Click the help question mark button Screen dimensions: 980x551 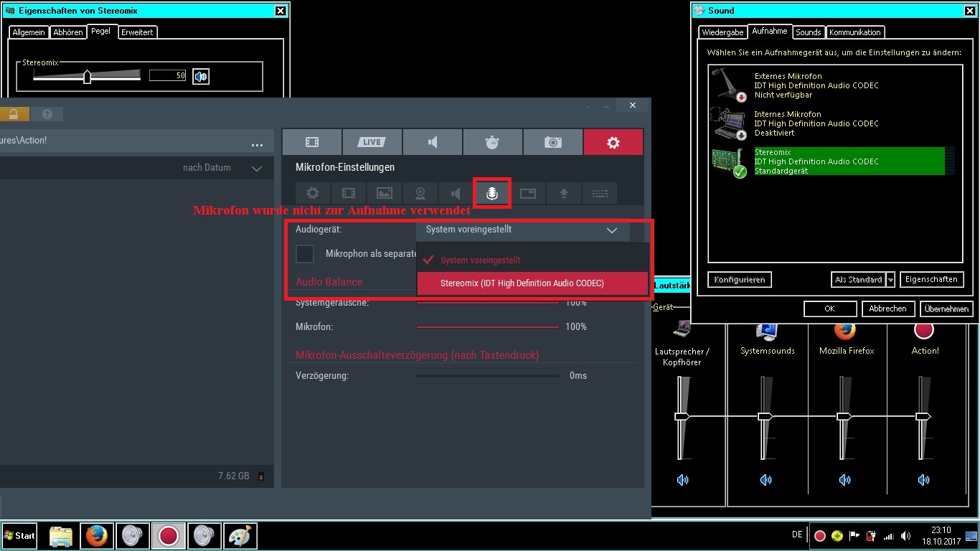pos(47,114)
